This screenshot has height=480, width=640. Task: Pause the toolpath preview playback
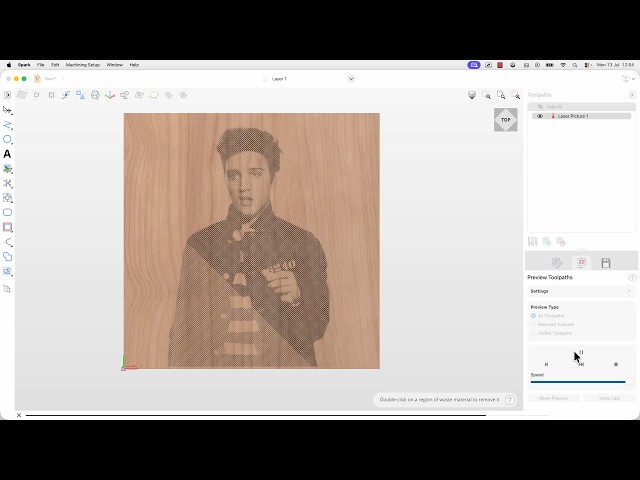[581, 352]
